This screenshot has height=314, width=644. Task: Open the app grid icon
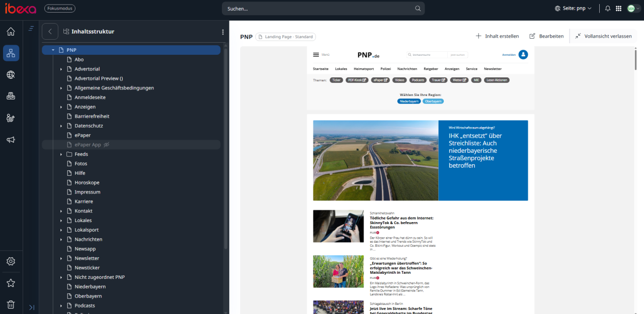[619, 9]
